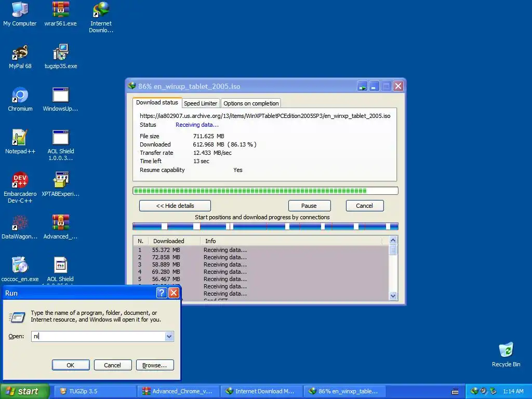Image resolution: width=532 pixels, height=399 pixels.
Task: Switch to Advanced_Chrome_v... taskbar button
Action: (x=179, y=392)
